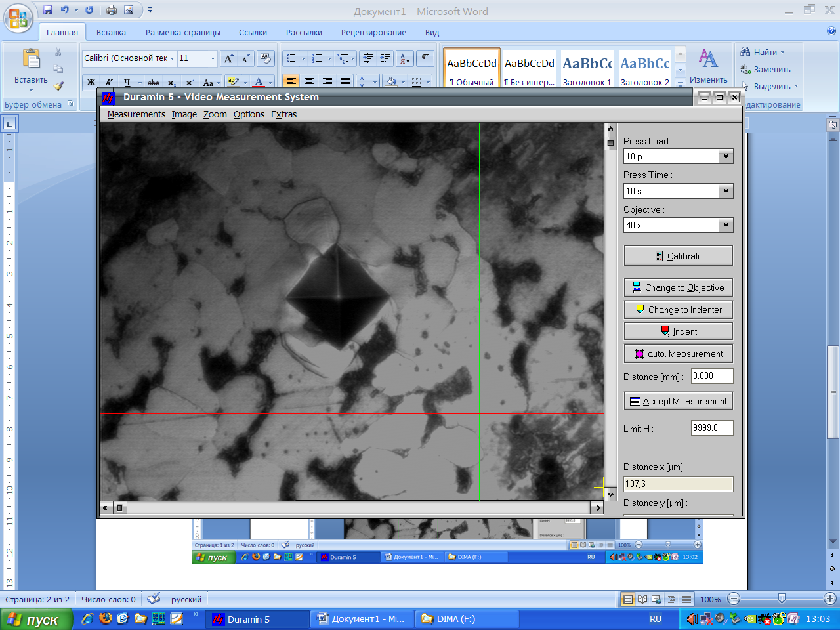The image size is (840, 630).
Task: Click the Office button in Word
Action: tap(18, 18)
